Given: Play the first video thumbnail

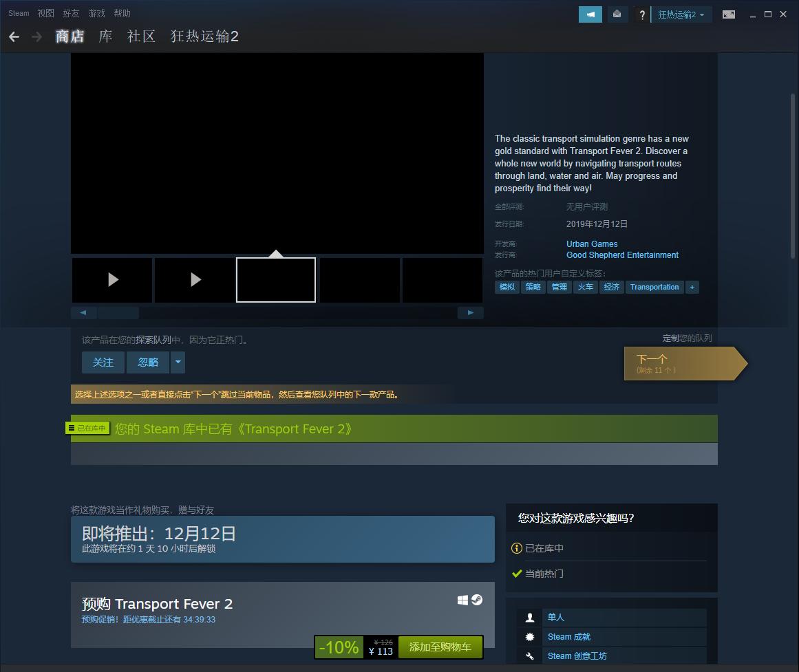Looking at the screenshot, I should pos(112,280).
